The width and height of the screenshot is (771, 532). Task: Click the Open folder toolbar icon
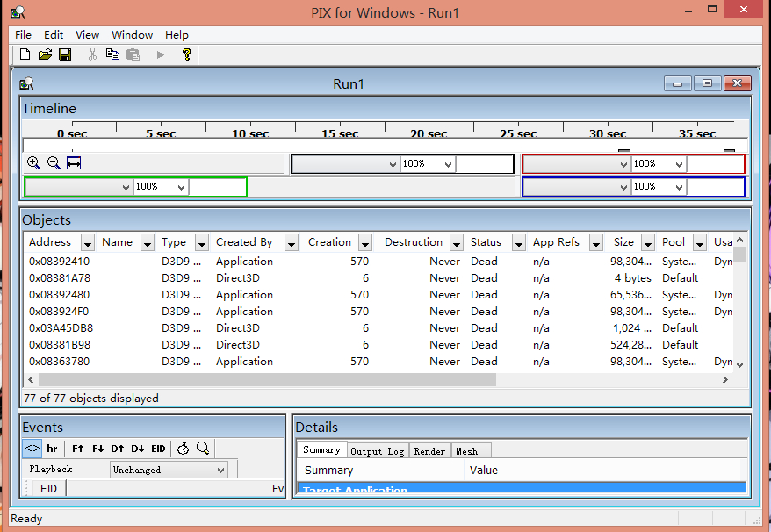tap(45, 54)
